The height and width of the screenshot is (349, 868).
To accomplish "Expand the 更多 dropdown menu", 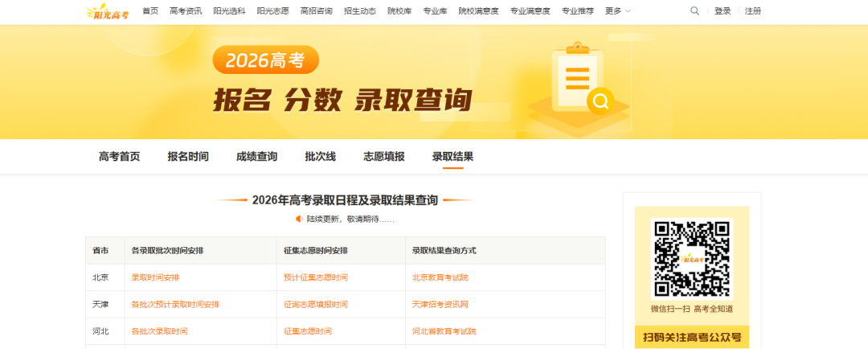I will pyautogui.click(x=618, y=11).
